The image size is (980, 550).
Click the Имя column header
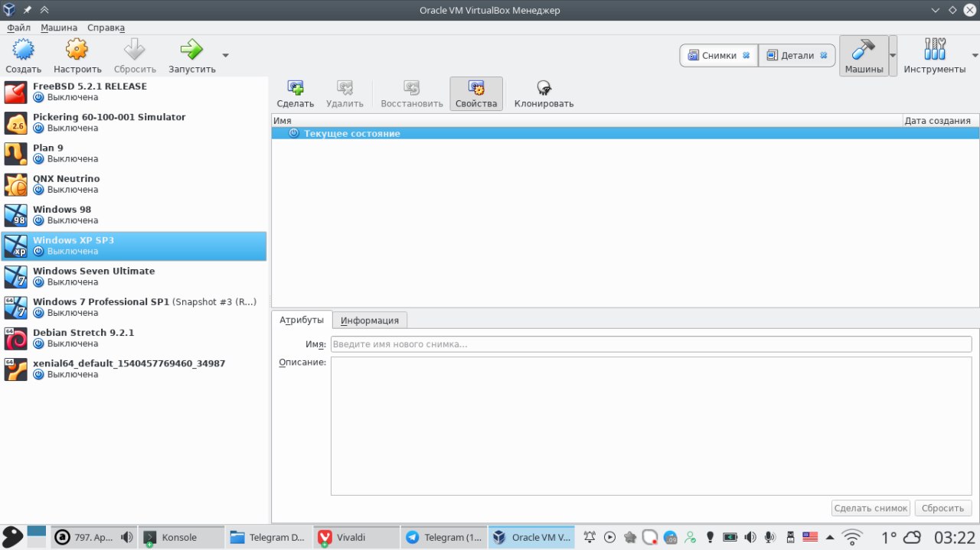coord(586,121)
